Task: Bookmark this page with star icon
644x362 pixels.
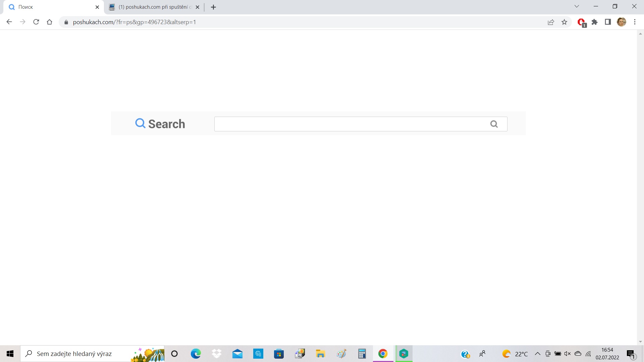Action: pyautogui.click(x=565, y=22)
